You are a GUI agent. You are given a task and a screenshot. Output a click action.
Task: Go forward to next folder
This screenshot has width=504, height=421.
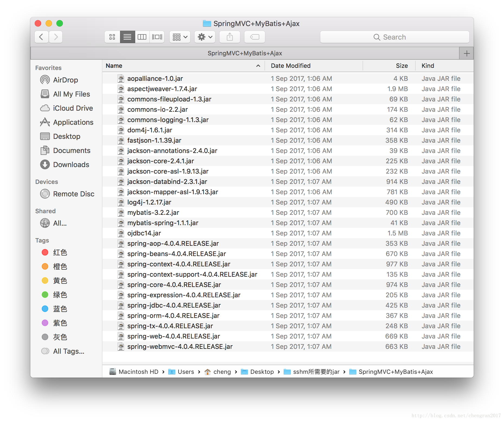pos(56,37)
